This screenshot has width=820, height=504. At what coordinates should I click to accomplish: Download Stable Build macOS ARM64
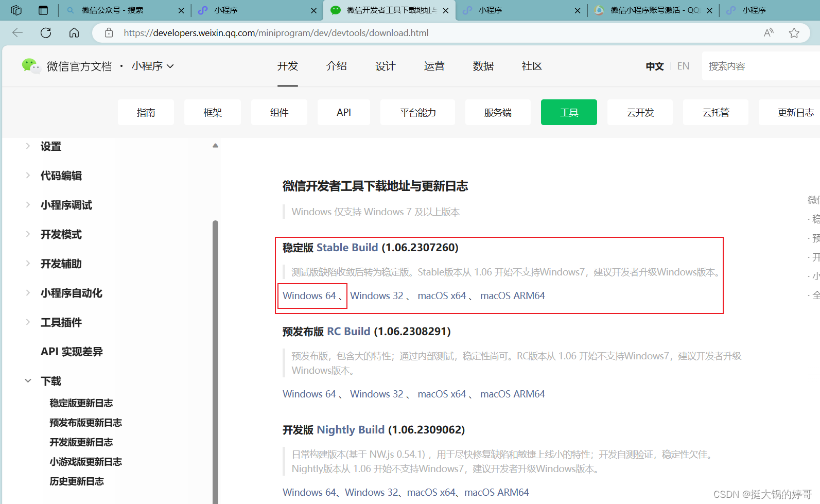tap(513, 296)
